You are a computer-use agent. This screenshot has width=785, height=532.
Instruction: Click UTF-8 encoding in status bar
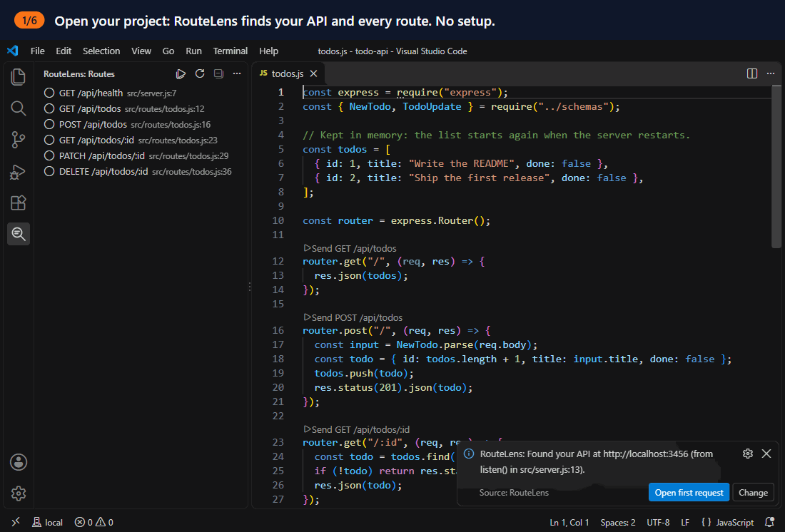point(658,522)
